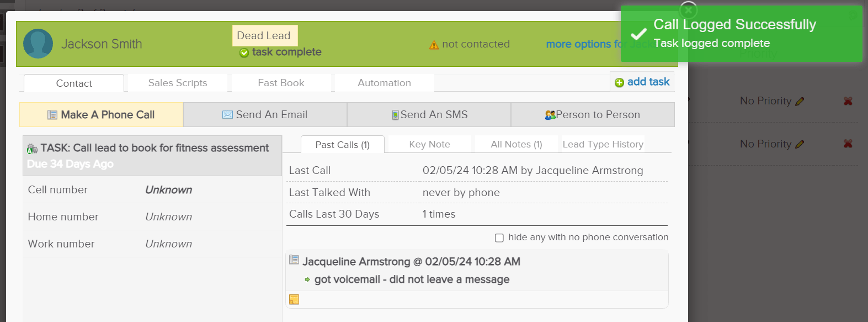Viewport: 868px width, 322px height.
Task: Click the task complete status text
Action: tap(287, 52)
